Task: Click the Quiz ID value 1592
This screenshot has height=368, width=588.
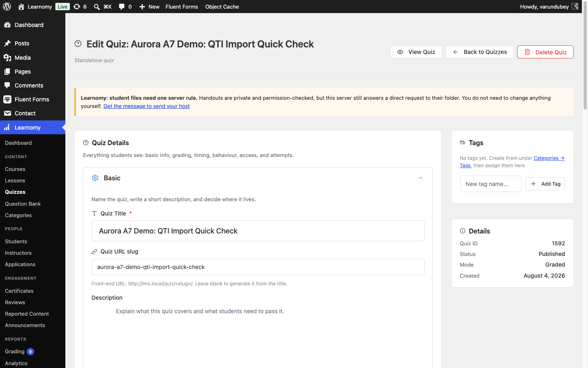Action: (x=558, y=243)
